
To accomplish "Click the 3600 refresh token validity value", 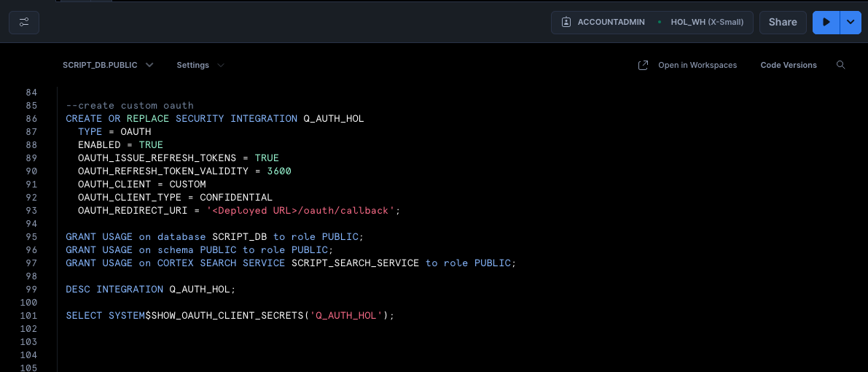I will pyautogui.click(x=279, y=171).
